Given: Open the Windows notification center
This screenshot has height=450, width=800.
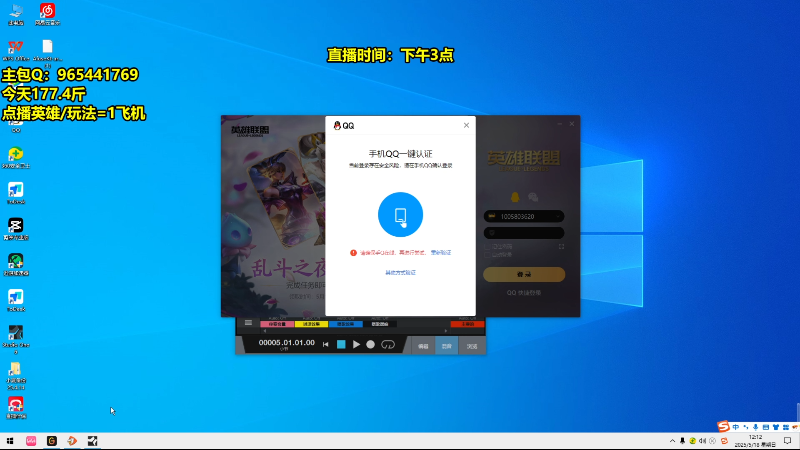Looking at the screenshot, I should coord(788,441).
